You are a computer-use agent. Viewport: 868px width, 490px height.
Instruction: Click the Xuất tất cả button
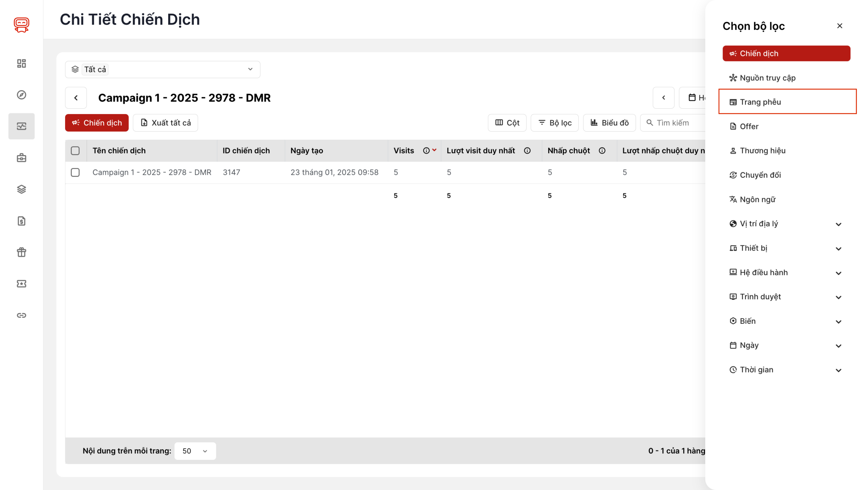click(165, 123)
